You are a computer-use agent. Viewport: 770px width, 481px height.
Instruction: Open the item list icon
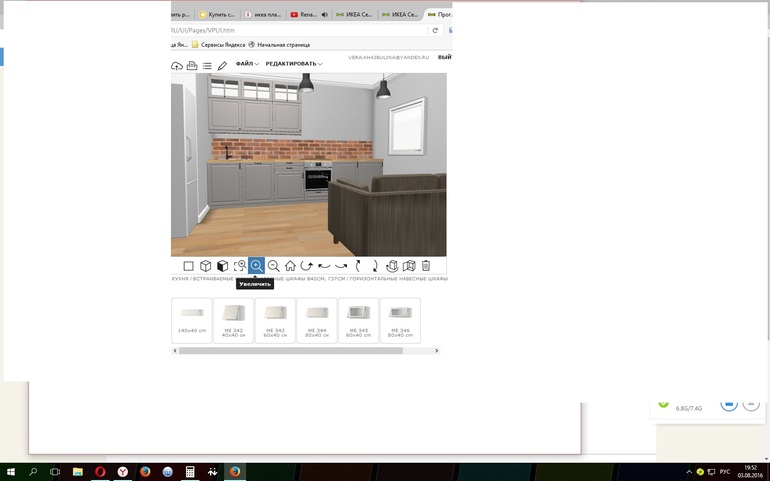tap(207, 66)
